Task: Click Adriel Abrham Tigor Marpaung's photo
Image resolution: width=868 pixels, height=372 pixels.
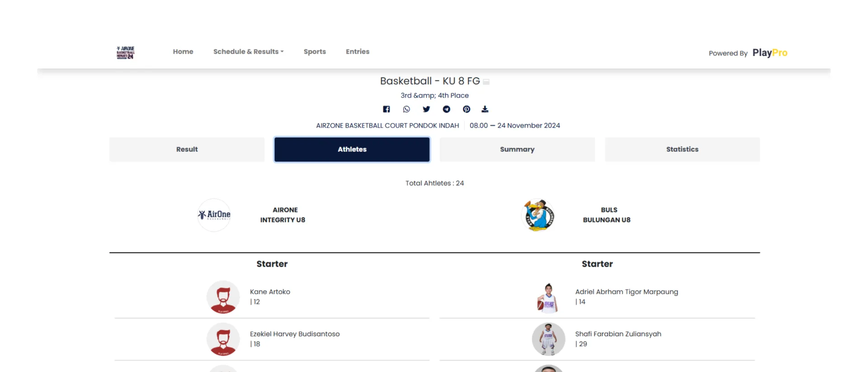Action: point(548,297)
